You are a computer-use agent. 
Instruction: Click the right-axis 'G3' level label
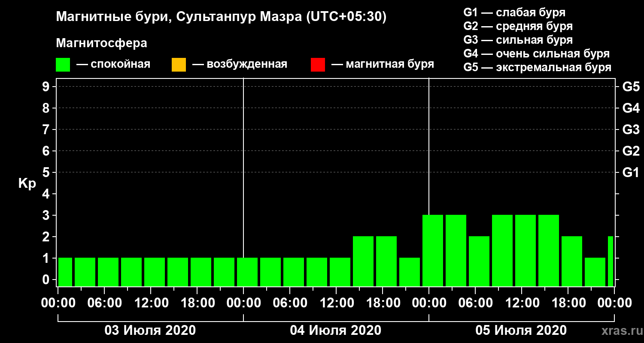click(631, 130)
